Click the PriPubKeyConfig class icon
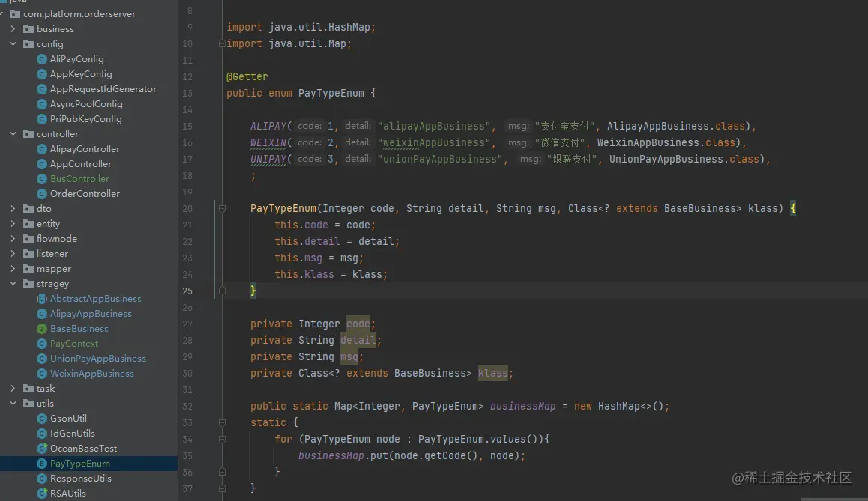 point(41,119)
